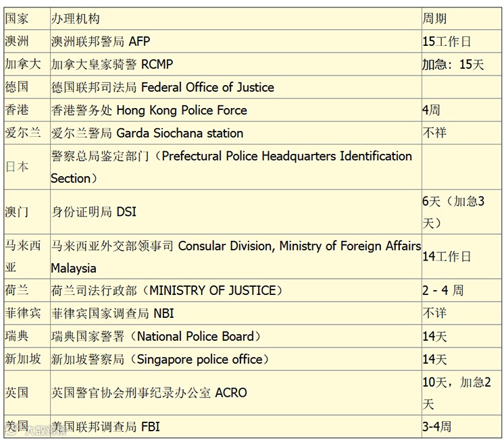Screen dimensions: 504x440
Task: Select the 日本 country cell
Action: [x=27, y=167]
